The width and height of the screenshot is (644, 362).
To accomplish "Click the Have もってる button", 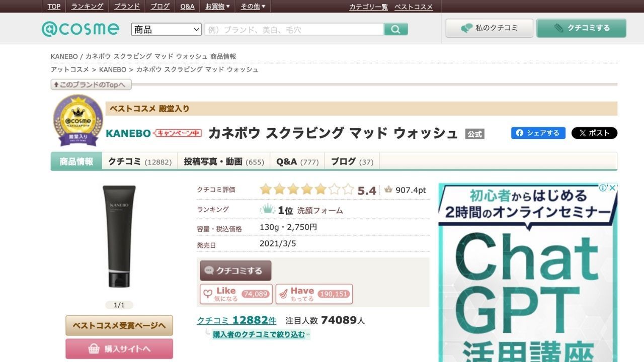I will 314,294.
